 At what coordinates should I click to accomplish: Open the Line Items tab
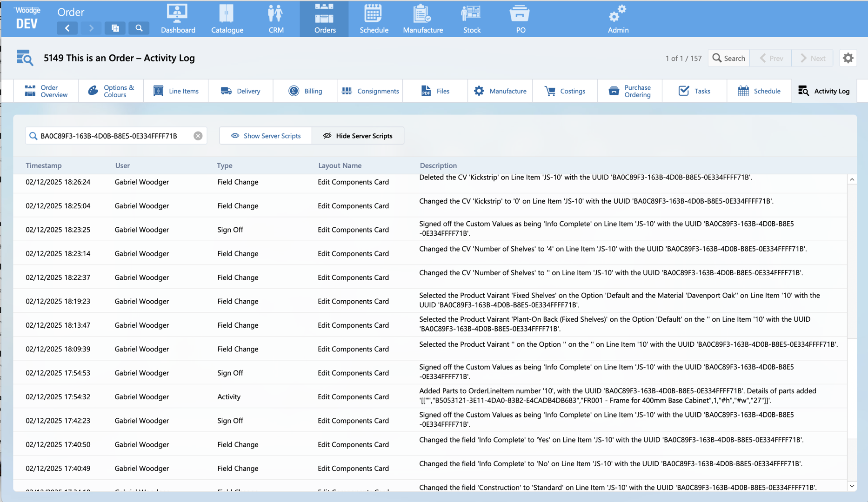[176, 91]
